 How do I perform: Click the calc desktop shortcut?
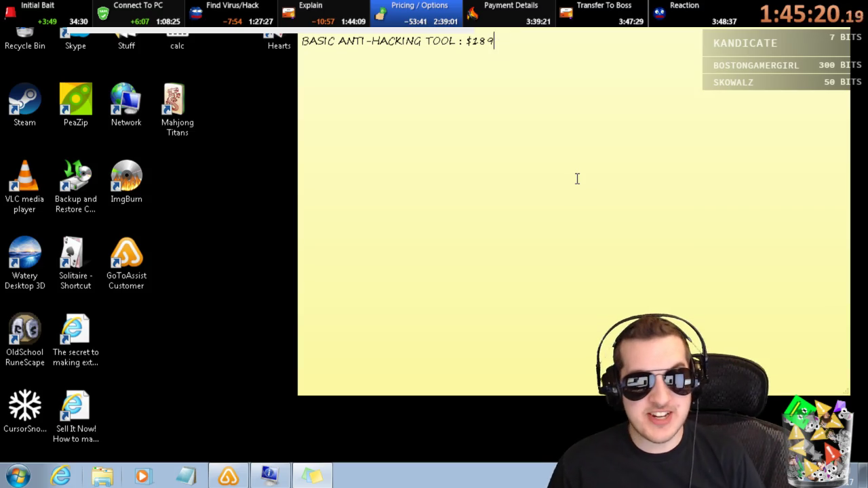click(x=177, y=39)
